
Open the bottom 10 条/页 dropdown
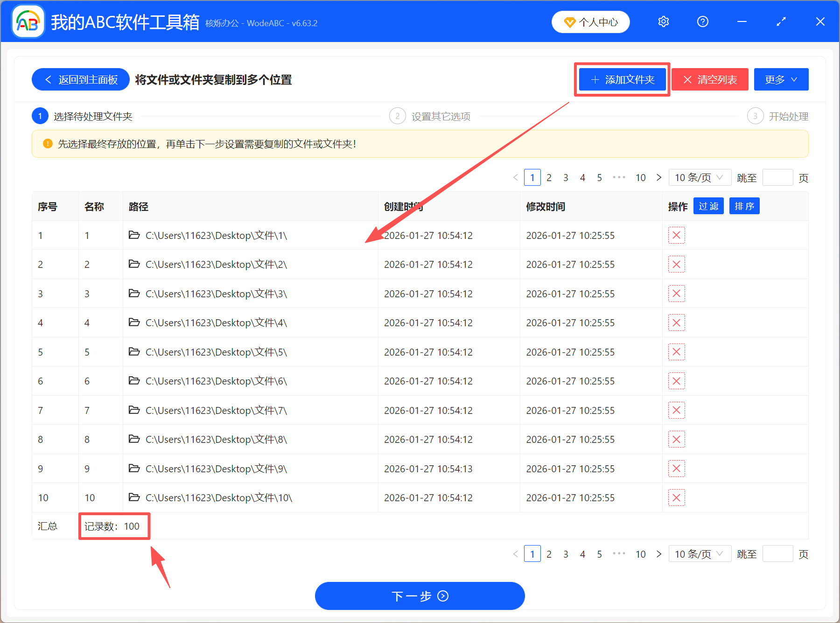pos(699,554)
